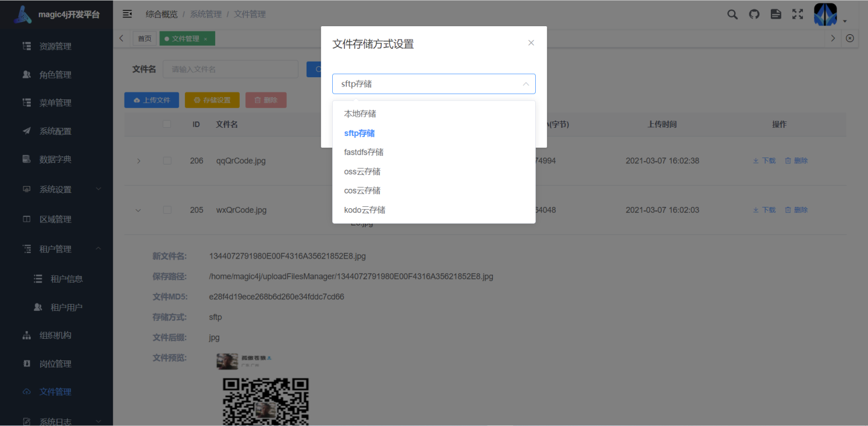Check the select-all checkbox in table header
Image resolution: width=868 pixels, height=426 pixels.
pos(167,124)
